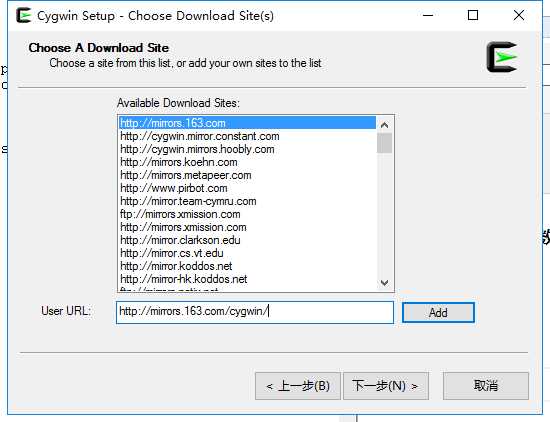Choose http://www.pirbot.com download site

click(x=247, y=188)
